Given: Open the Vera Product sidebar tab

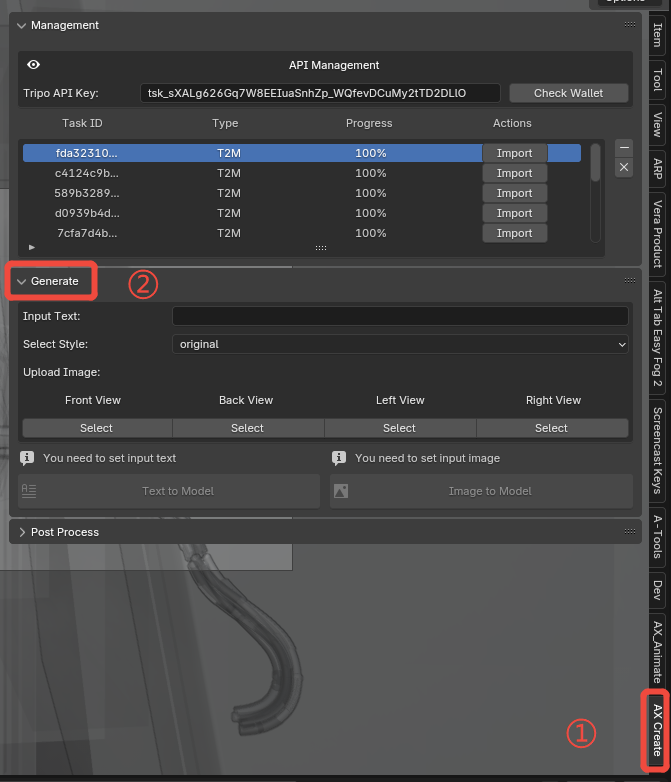Looking at the screenshot, I should click(658, 234).
